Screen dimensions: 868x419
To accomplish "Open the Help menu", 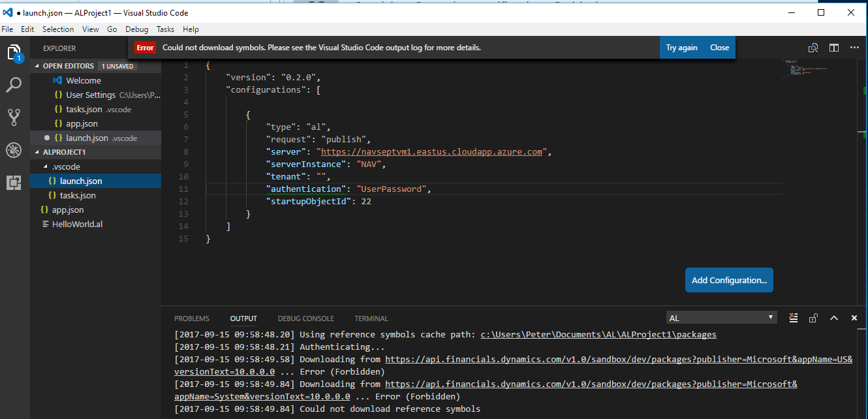I will 191,29.
